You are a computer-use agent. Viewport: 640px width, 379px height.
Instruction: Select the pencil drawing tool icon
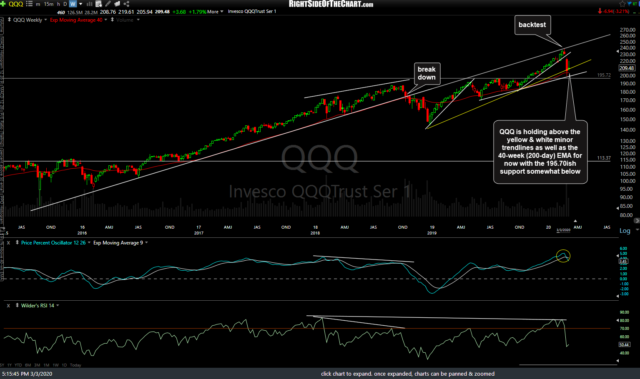tap(108, 4)
